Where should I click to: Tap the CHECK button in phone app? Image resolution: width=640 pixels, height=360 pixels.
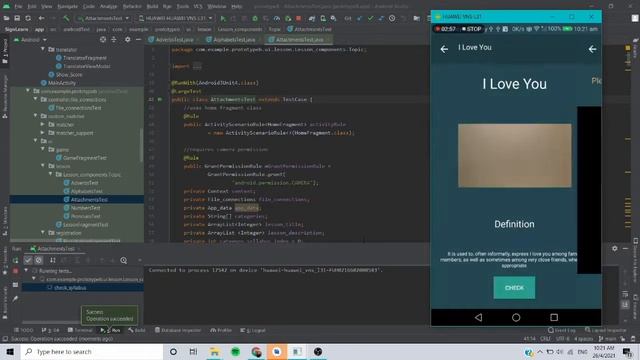(x=514, y=288)
